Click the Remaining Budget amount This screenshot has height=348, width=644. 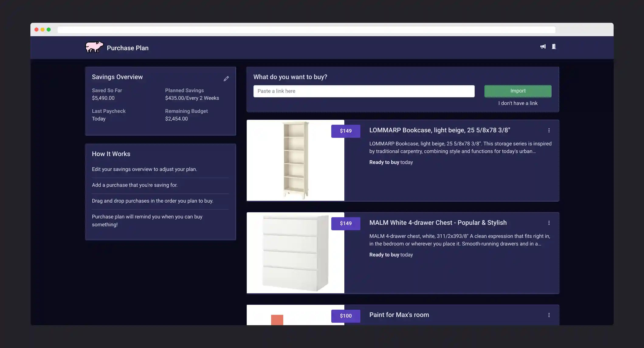(176, 119)
